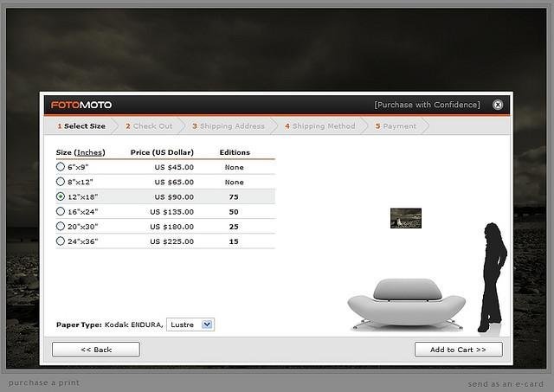Click the photo print preview thumbnail
This screenshot has width=554, height=392.
(405, 218)
